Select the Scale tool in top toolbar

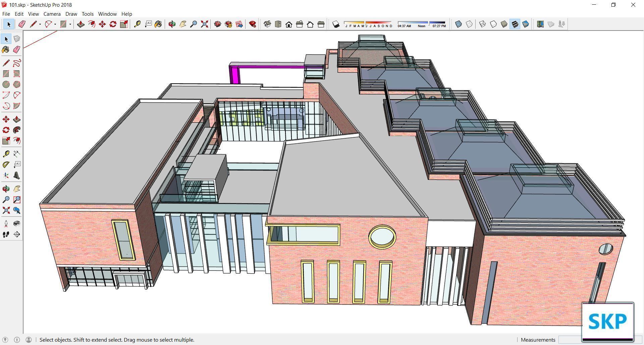coord(124,24)
